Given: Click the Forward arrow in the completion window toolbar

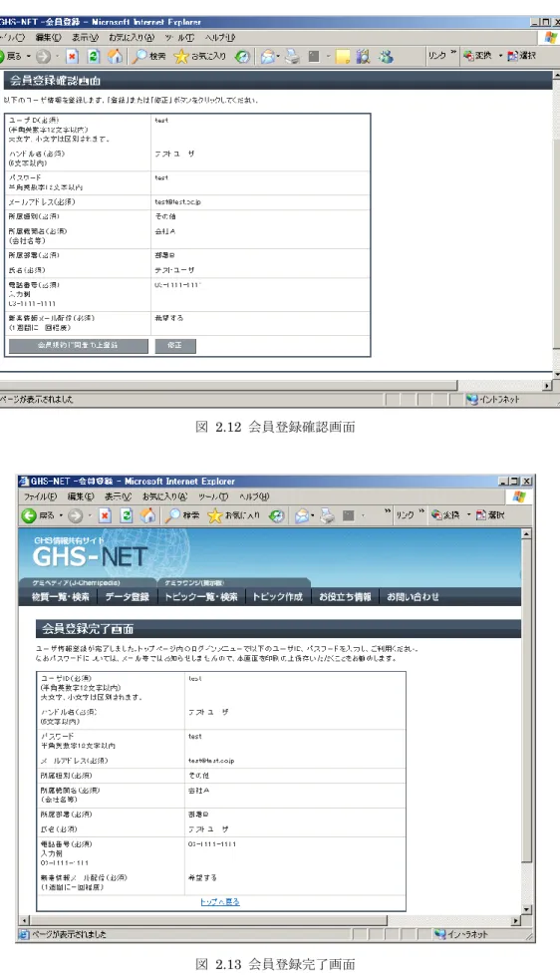Looking at the screenshot, I should (75, 515).
